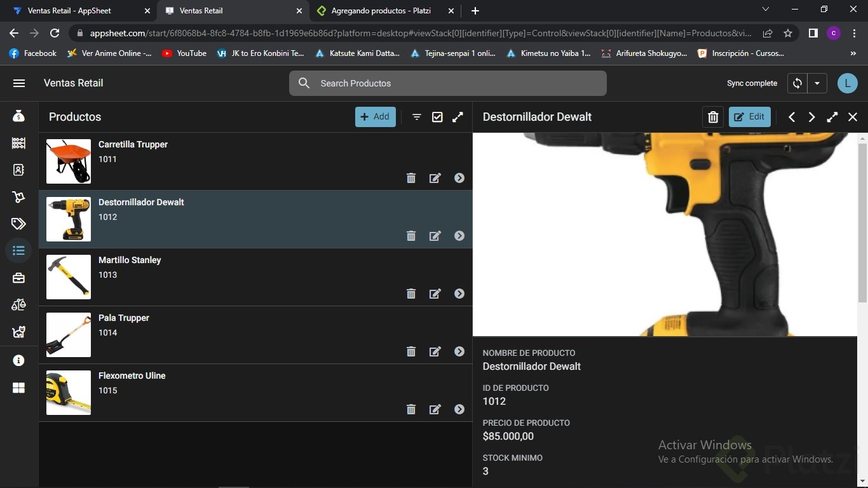Open the hamburger navigation menu
Viewport: 868px width, 488px height.
pyautogui.click(x=19, y=83)
